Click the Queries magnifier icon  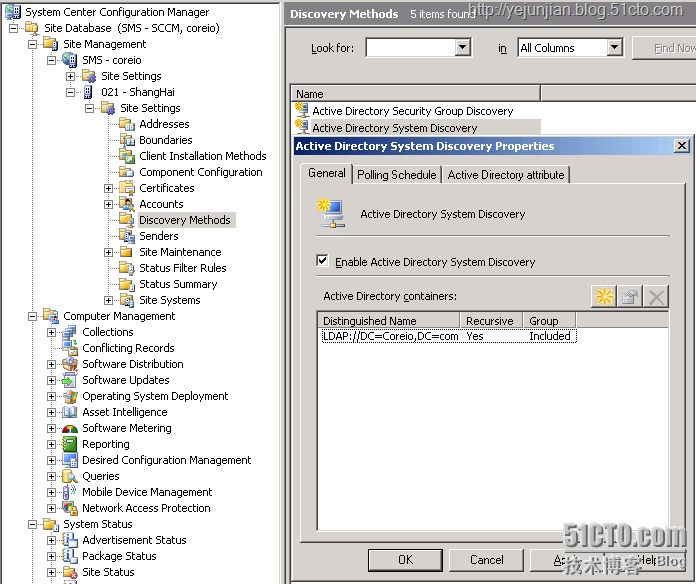pos(70,476)
